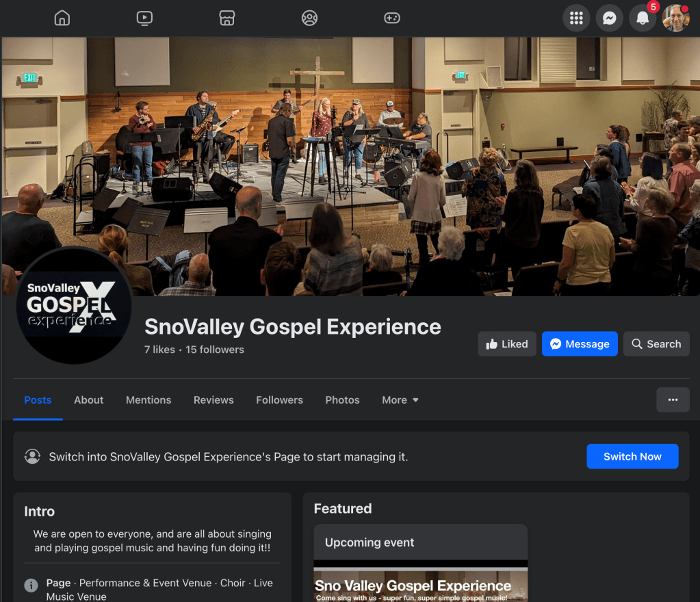Open Messenger from top bar icon
This screenshot has height=602, width=700.
coord(610,18)
